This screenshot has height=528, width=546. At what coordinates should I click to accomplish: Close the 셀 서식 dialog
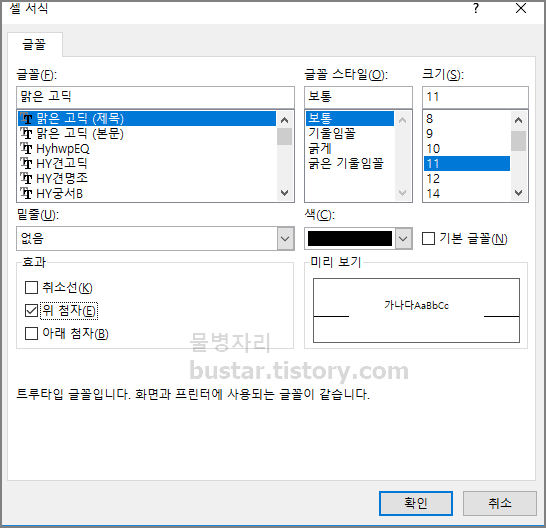(521, 8)
